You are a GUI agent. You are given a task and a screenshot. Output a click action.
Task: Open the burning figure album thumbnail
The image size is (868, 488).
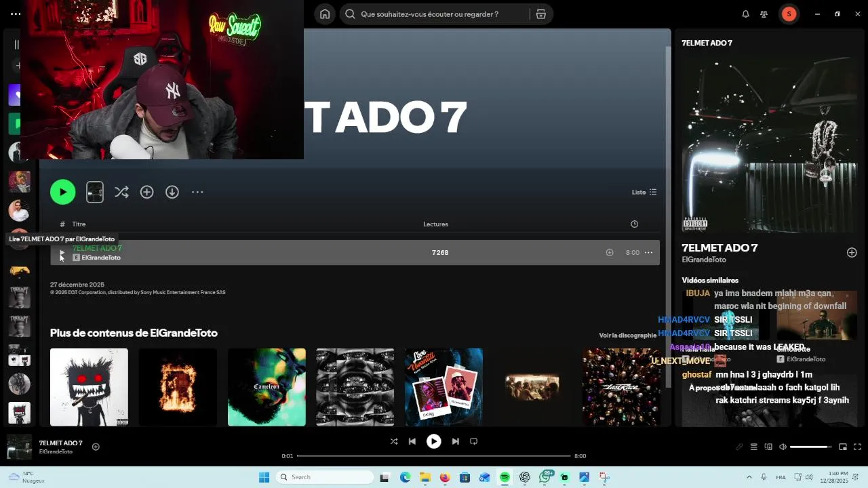(x=178, y=387)
